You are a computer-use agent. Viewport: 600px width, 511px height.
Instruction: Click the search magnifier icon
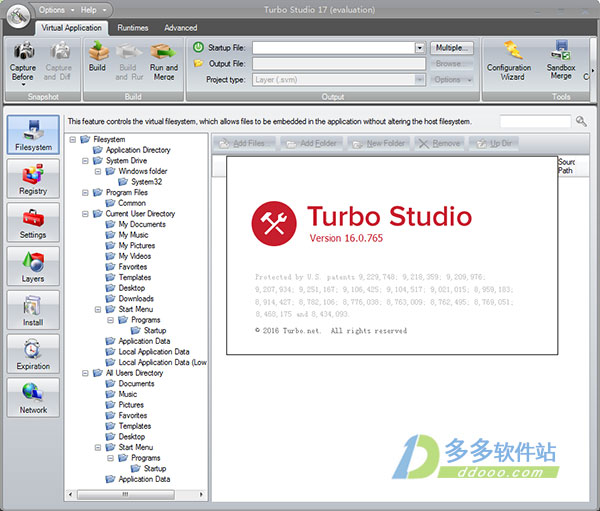[x=581, y=121]
